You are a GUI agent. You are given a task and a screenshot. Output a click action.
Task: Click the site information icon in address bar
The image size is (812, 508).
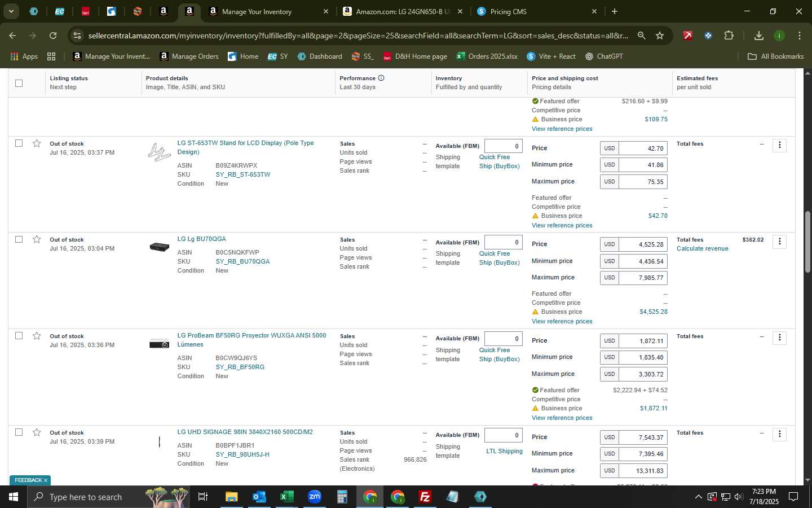pyautogui.click(x=77, y=36)
